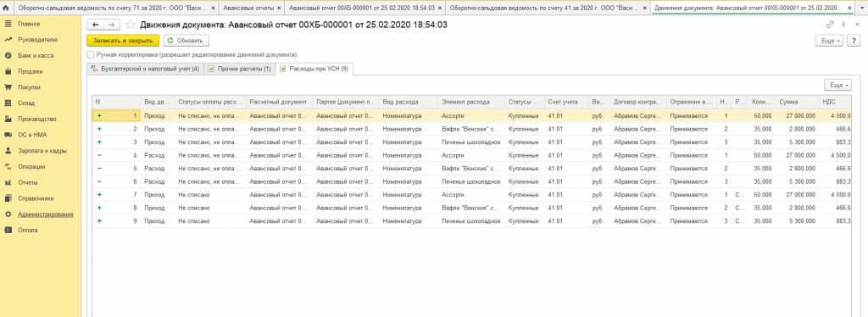This screenshot has width=868, height=317.
Task: Open the Главное section icon
Action: [x=8, y=24]
